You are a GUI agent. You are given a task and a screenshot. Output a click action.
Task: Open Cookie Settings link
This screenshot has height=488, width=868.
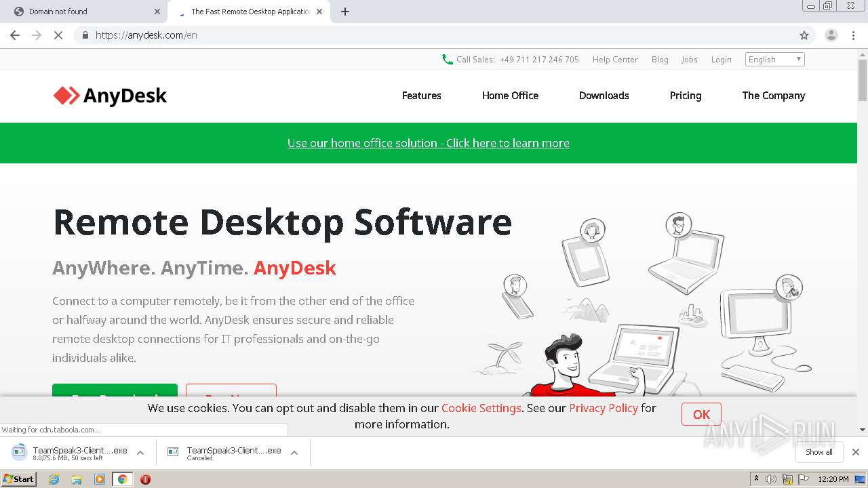pyautogui.click(x=481, y=408)
